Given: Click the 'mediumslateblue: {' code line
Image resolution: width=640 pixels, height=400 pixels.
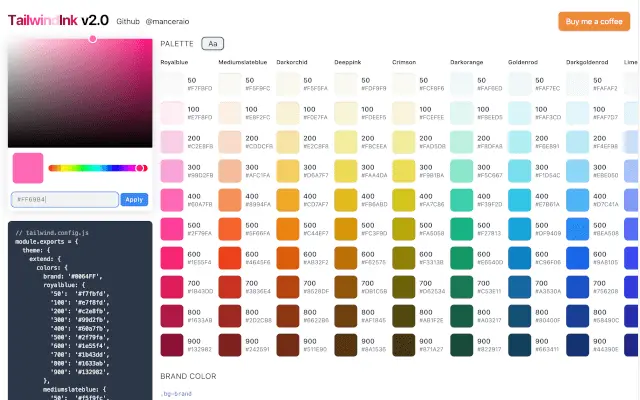Looking at the screenshot, I should [x=74, y=389].
